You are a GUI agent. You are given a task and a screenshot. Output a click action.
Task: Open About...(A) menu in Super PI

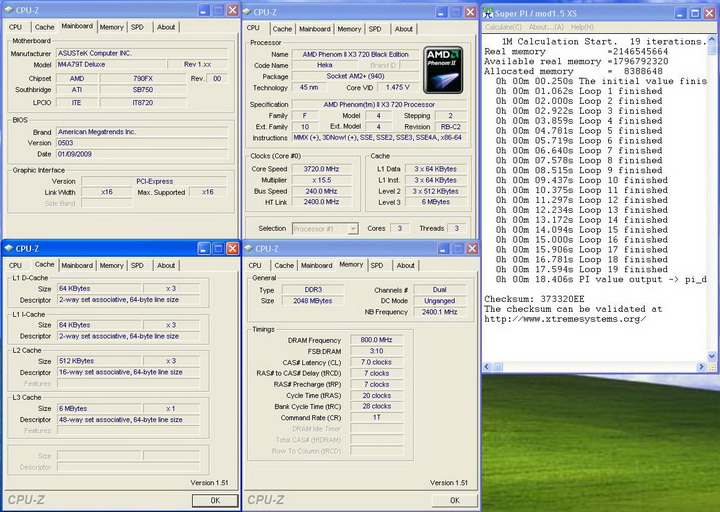(x=546, y=27)
